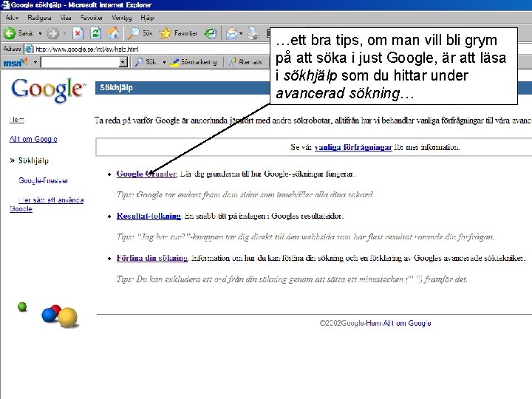Viewport: 532px width, 399px height.
Task: Open the Visa menu
Action: coord(66,18)
